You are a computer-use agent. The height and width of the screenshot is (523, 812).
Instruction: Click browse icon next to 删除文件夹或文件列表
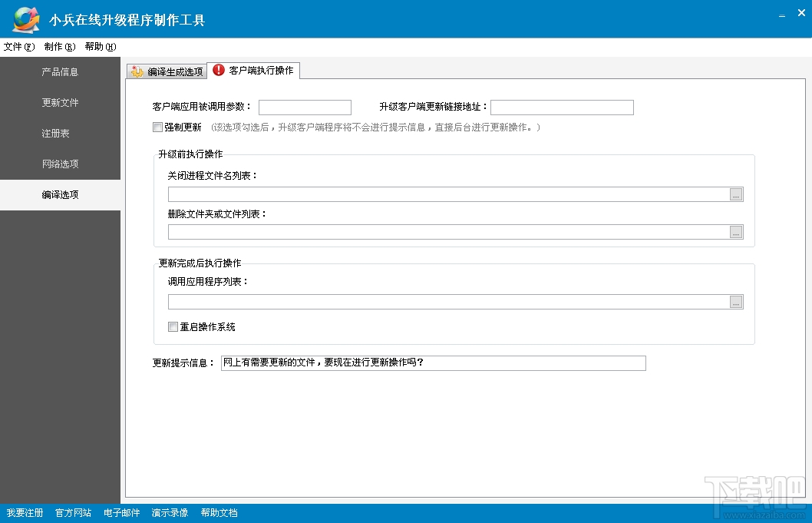736,231
